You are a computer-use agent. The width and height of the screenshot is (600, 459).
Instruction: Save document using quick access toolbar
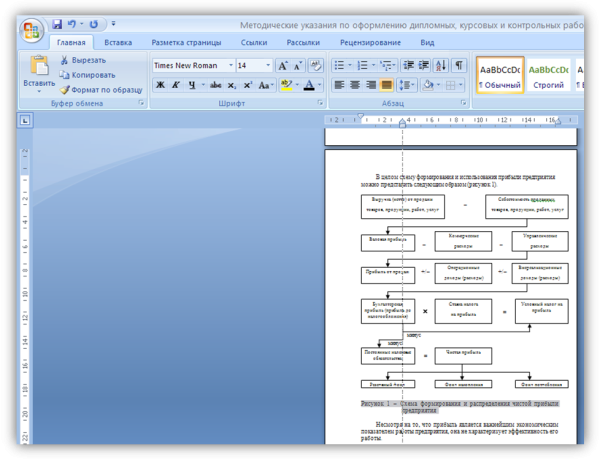tap(57, 23)
